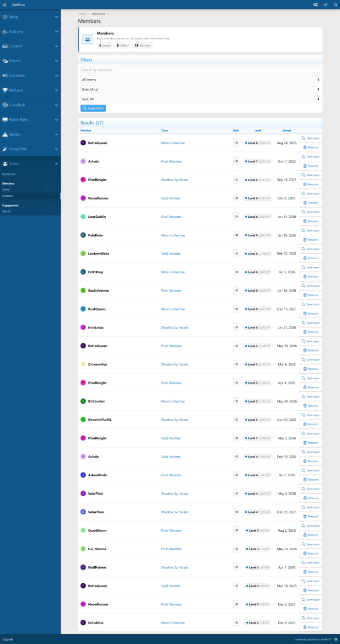The image size is (340, 644).
Task: Click the Add-ons puzzle icon in the sidebar
Action: coord(5,32)
